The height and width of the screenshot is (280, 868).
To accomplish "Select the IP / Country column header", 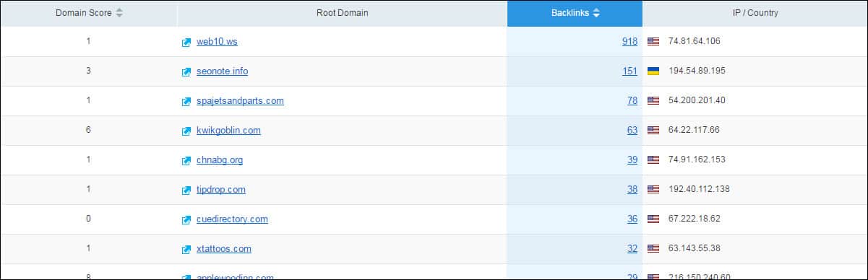I will (755, 13).
